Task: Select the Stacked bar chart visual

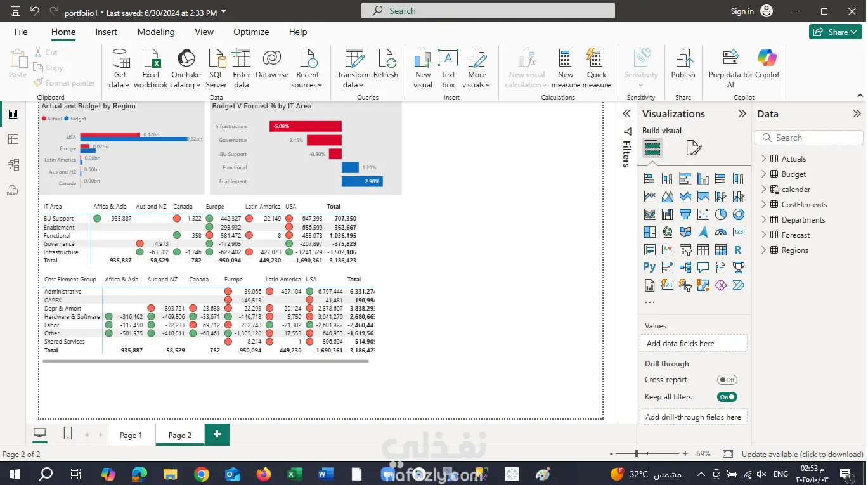Action: click(649, 179)
